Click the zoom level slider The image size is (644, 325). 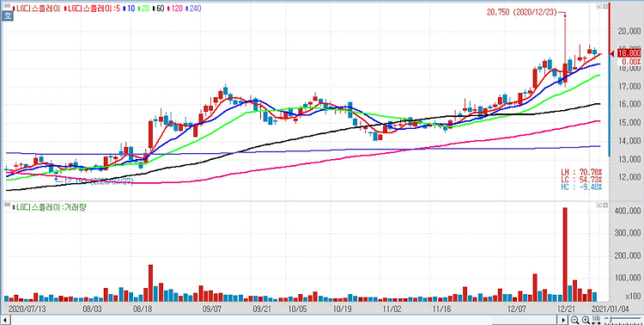pyautogui.click(x=622, y=320)
